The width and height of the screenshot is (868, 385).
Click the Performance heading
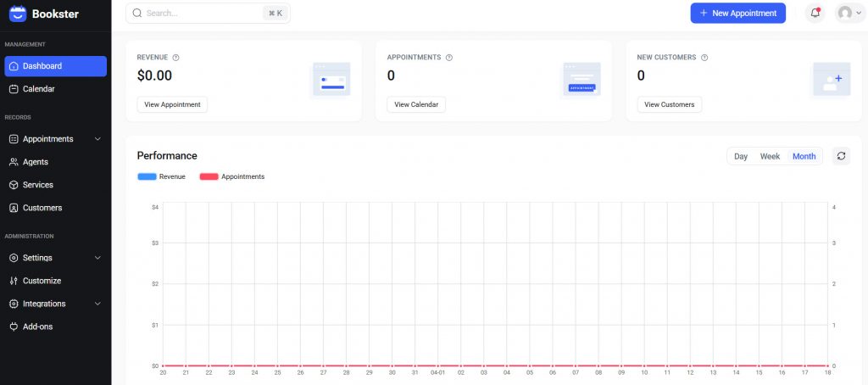pyautogui.click(x=167, y=156)
